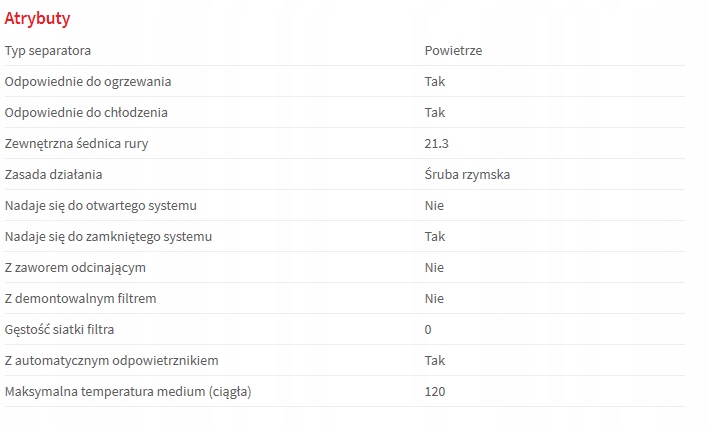The height and width of the screenshot is (430, 709).
Task: Click Nie value for otwartego systemu row
Action: [434, 205]
